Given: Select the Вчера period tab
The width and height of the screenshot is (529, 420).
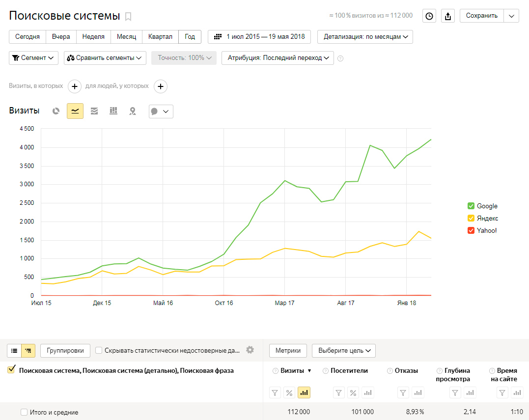Looking at the screenshot, I should [x=61, y=37].
